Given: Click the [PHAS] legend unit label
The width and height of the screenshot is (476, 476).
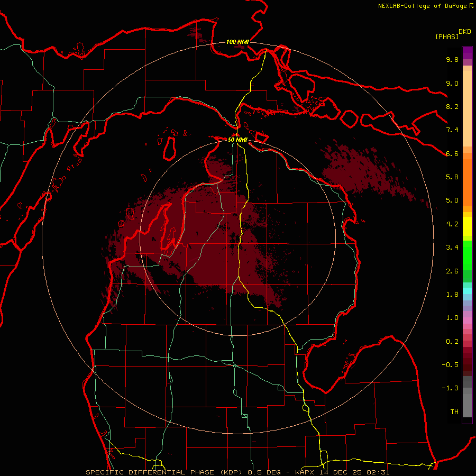Looking at the screenshot, I should point(447,36).
